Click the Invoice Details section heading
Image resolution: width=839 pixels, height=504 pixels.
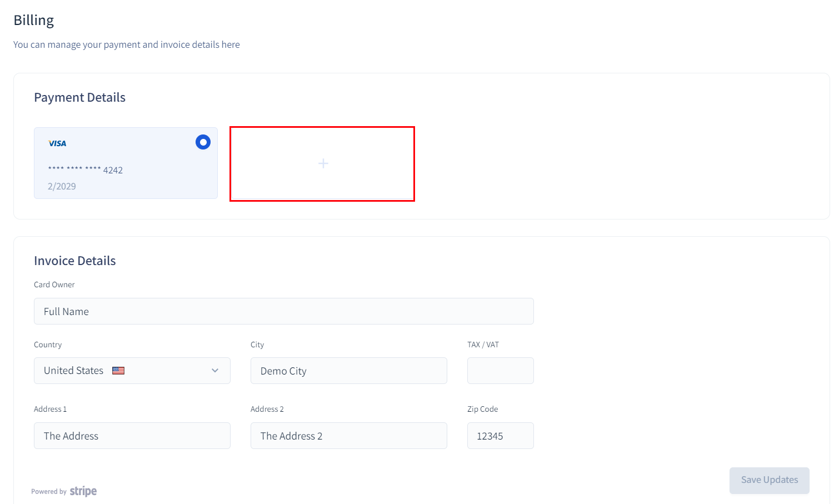[x=74, y=261]
